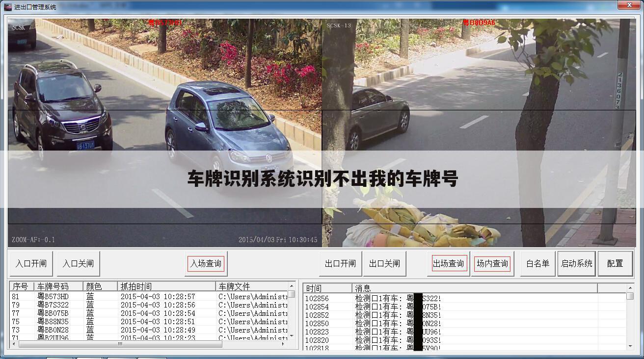The image size is (644, 359).
Task: Click the 车牌号码 column header
Action: [58, 286]
